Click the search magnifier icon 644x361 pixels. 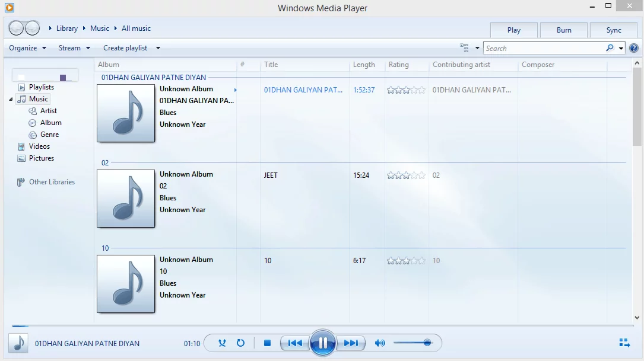(x=610, y=48)
